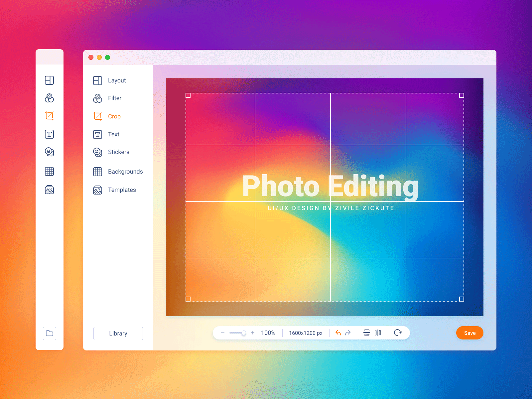The height and width of the screenshot is (399, 532).
Task: Click the Layout icon beside the Layout label
Action: click(x=97, y=80)
